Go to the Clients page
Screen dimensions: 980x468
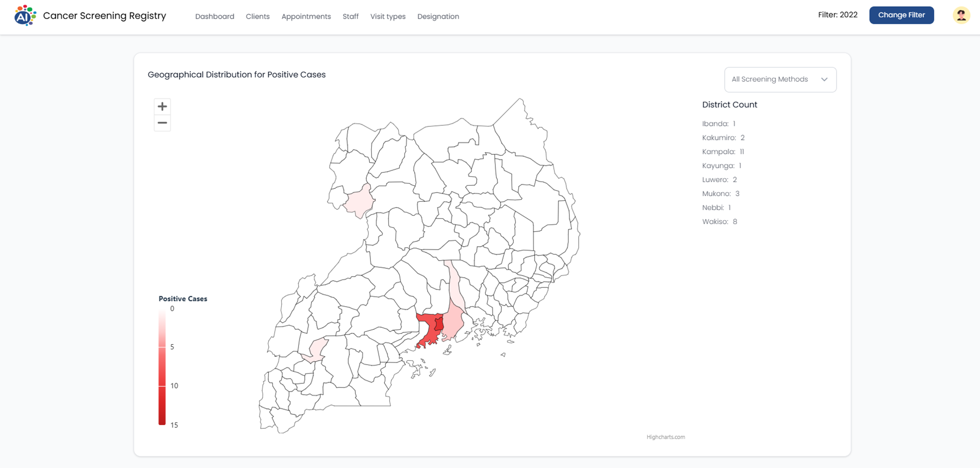(x=257, y=17)
